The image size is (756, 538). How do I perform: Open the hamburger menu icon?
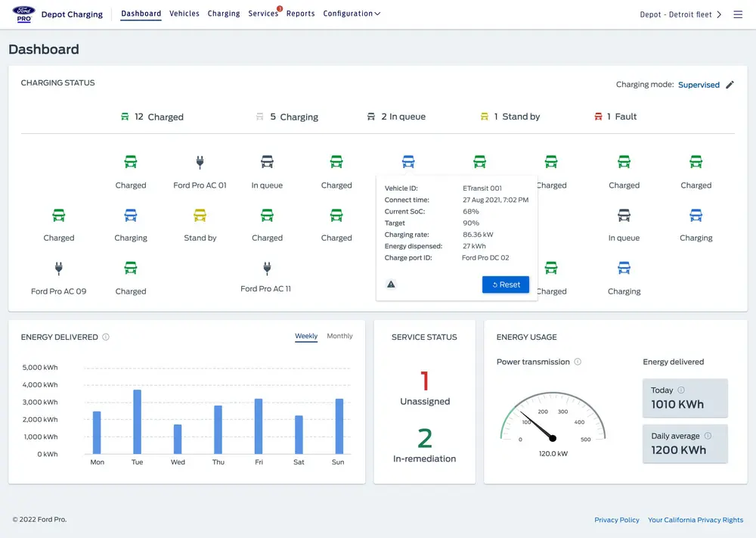(x=738, y=14)
